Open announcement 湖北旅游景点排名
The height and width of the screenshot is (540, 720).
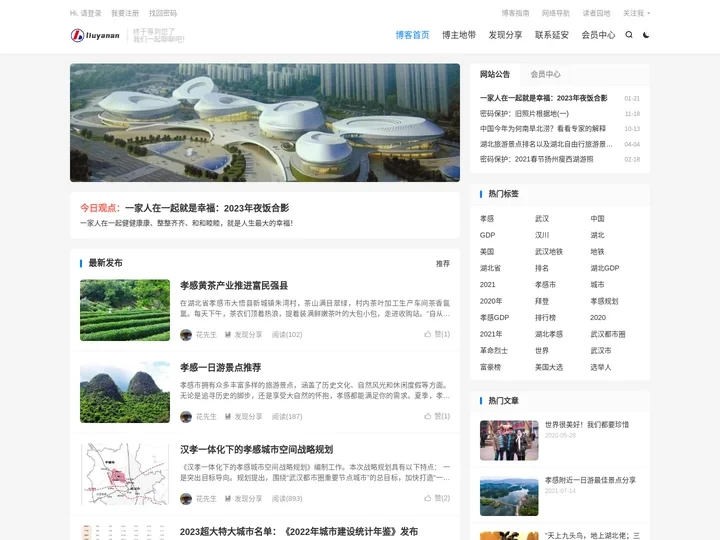tap(546, 144)
